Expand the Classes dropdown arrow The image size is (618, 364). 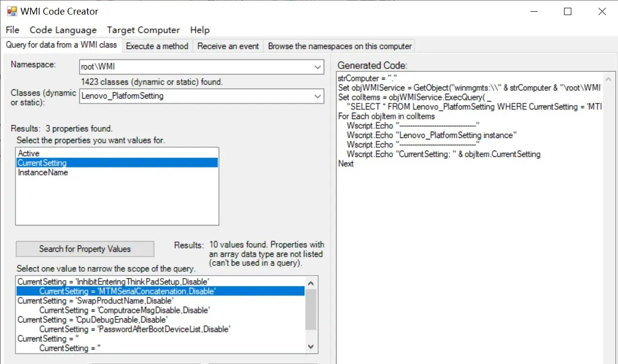pyautogui.click(x=318, y=96)
